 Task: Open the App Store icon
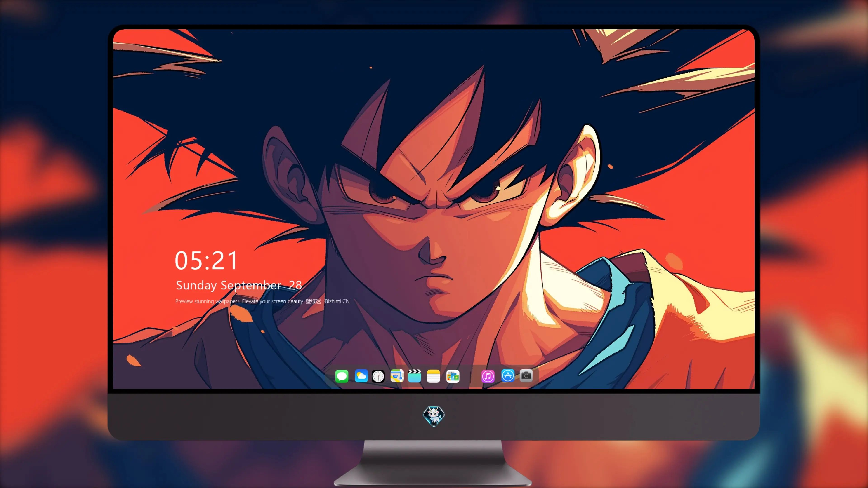point(507,376)
